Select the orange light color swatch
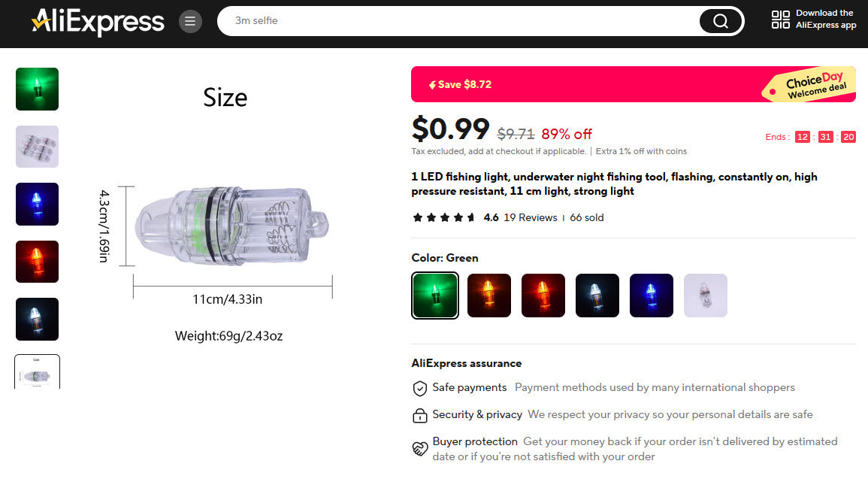The image size is (868, 482). tap(489, 296)
